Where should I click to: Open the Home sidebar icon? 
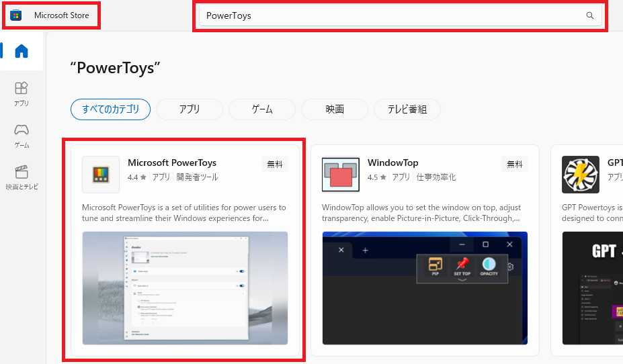coord(22,51)
